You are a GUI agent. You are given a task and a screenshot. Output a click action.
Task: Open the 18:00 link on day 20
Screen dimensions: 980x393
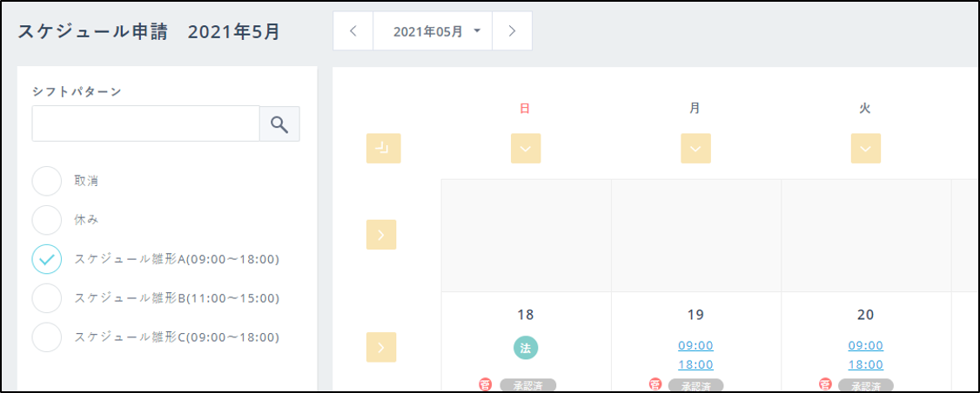point(865,364)
